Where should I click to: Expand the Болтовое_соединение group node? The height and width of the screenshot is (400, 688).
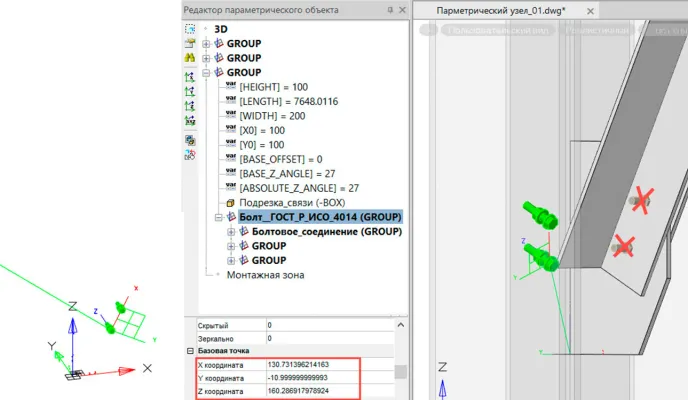point(231,232)
